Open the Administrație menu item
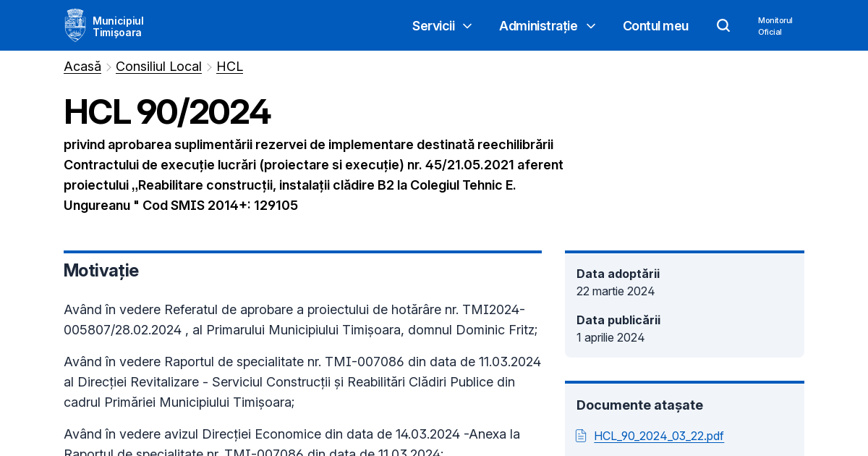Viewport: 868px width, 456px height. [538, 26]
